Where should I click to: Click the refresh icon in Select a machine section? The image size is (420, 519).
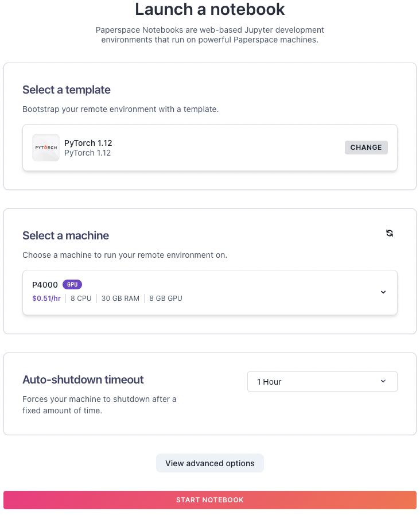click(x=389, y=233)
